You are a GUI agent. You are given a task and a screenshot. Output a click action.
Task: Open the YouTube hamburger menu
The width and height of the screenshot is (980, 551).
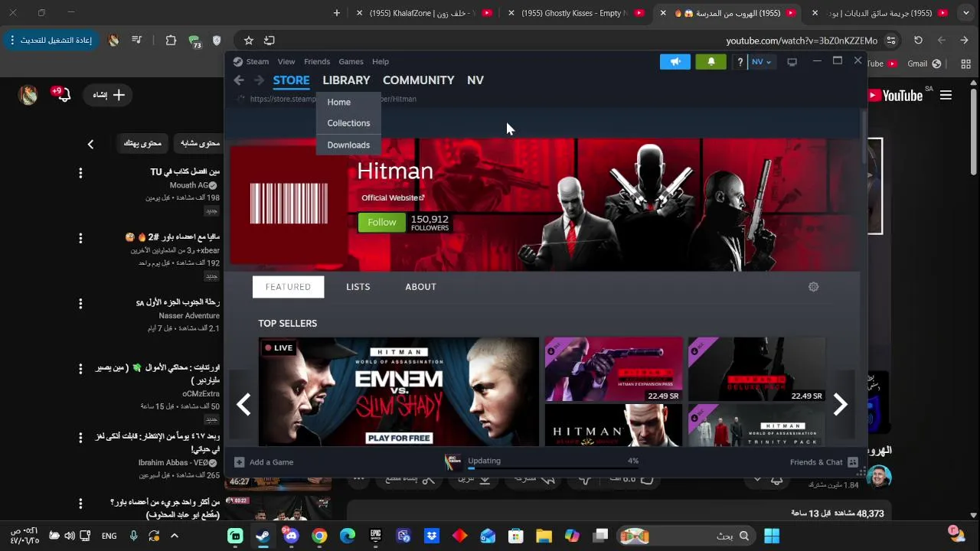click(946, 96)
